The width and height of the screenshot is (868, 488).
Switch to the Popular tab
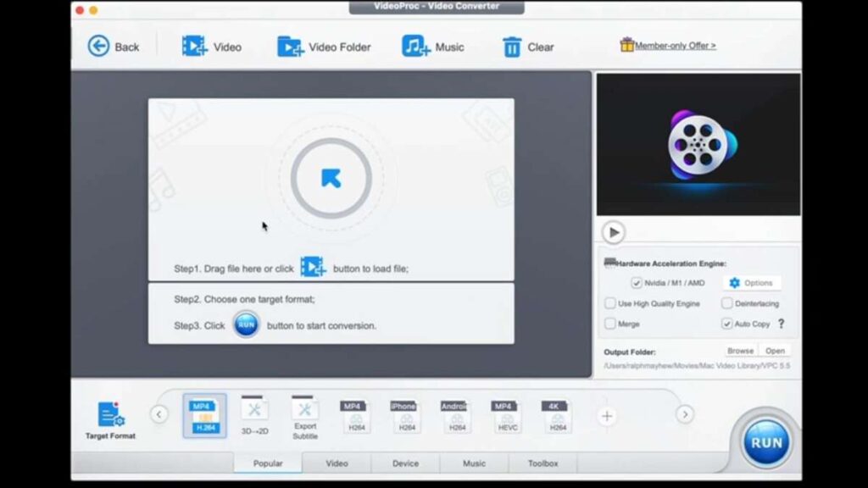pyautogui.click(x=268, y=463)
